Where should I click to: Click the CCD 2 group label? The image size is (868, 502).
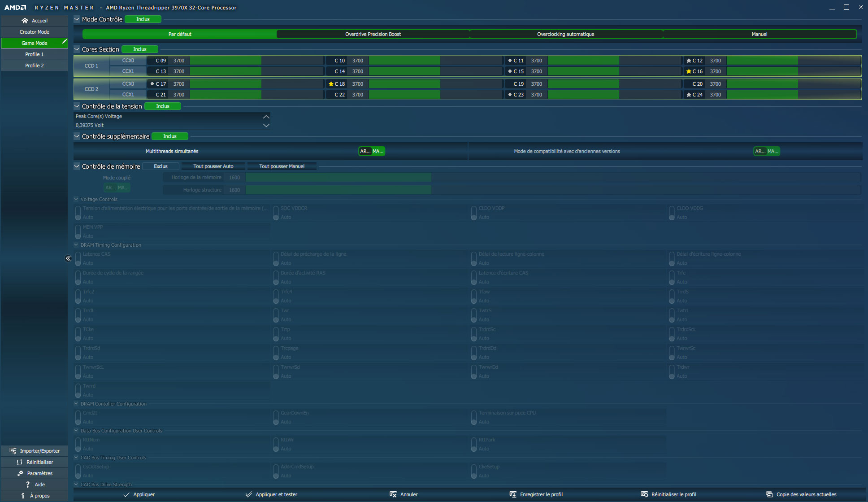click(x=91, y=89)
